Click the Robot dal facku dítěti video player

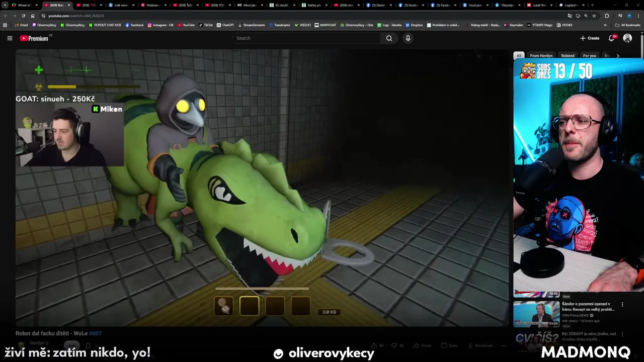(x=262, y=188)
